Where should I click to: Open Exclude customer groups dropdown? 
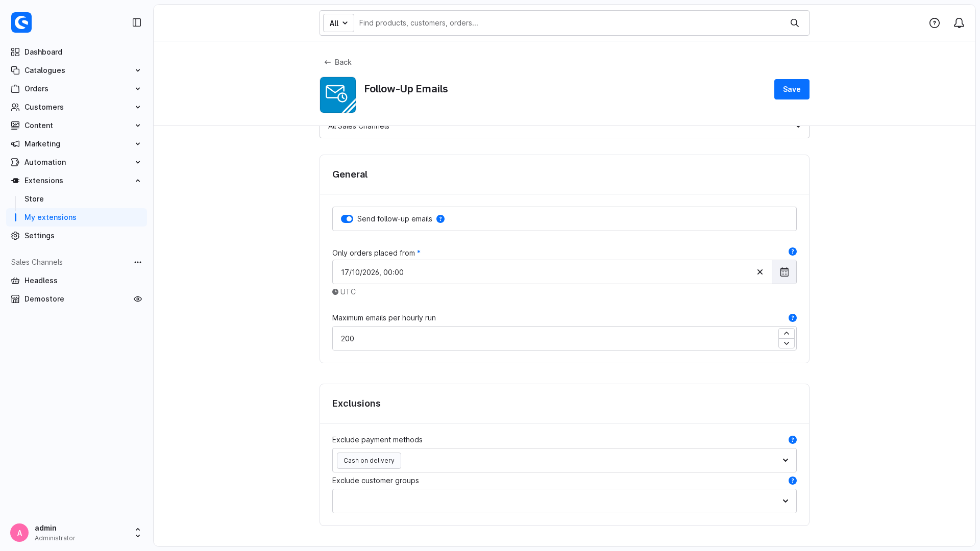(x=565, y=501)
